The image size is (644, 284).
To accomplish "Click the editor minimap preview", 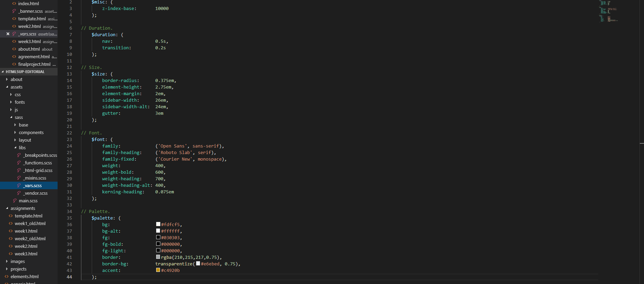I will click(x=608, y=11).
